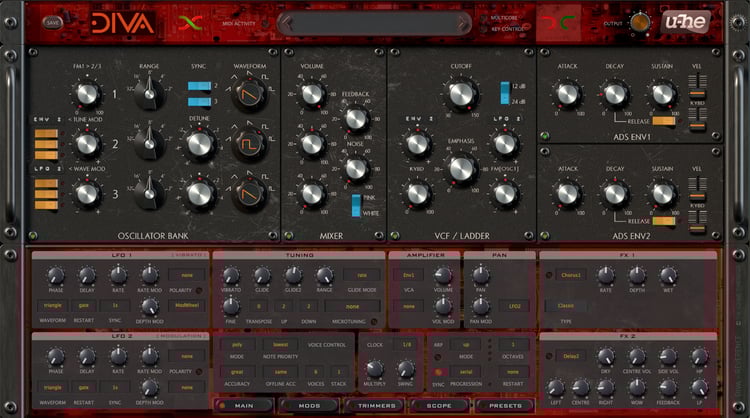The width and height of the screenshot is (750, 418).
Task: Click the red-green icon left of Output
Action: point(558,22)
